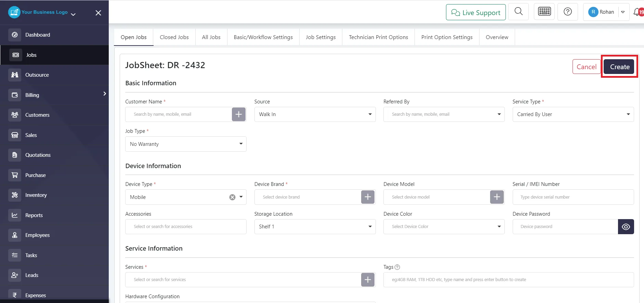This screenshot has height=303, width=644.
Task: Open the search magnifier in header
Action: point(518,12)
